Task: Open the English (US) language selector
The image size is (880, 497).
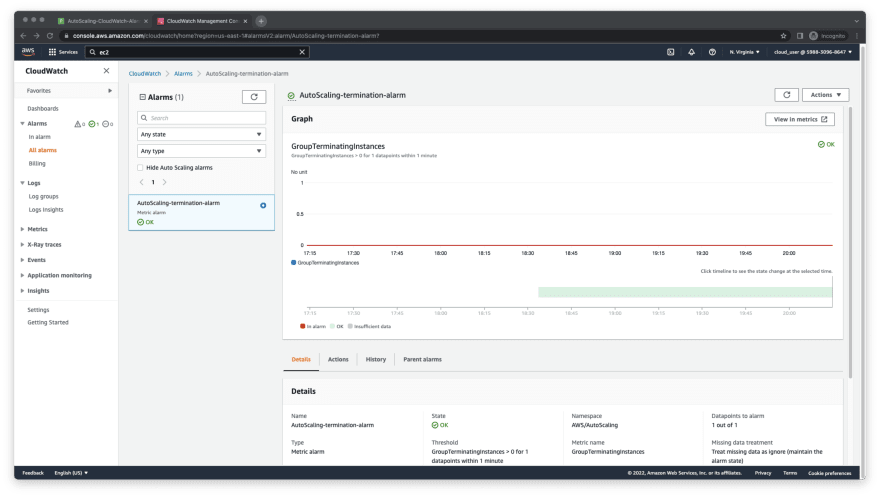Action: pyautogui.click(x=71, y=473)
